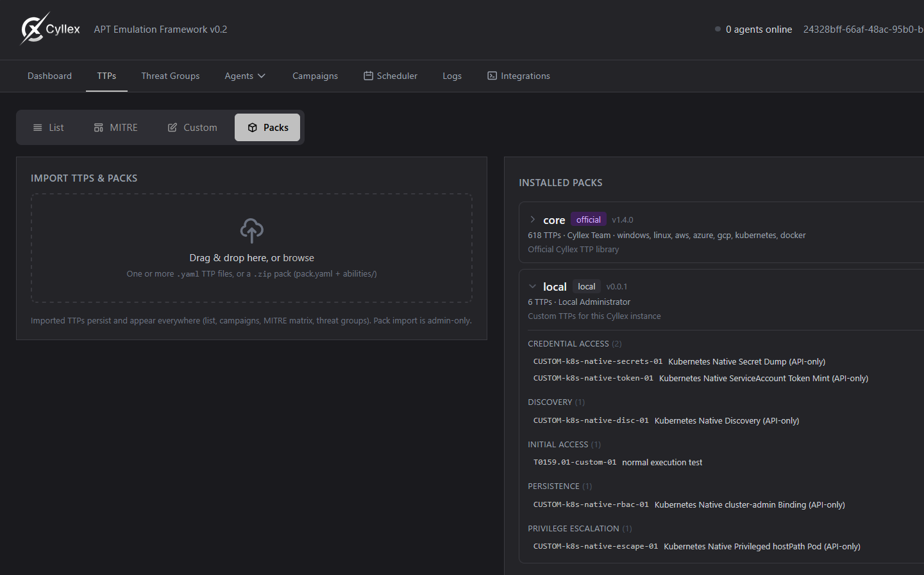Click the drag and drop upload area
This screenshot has height=575, width=924.
(x=251, y=248)
